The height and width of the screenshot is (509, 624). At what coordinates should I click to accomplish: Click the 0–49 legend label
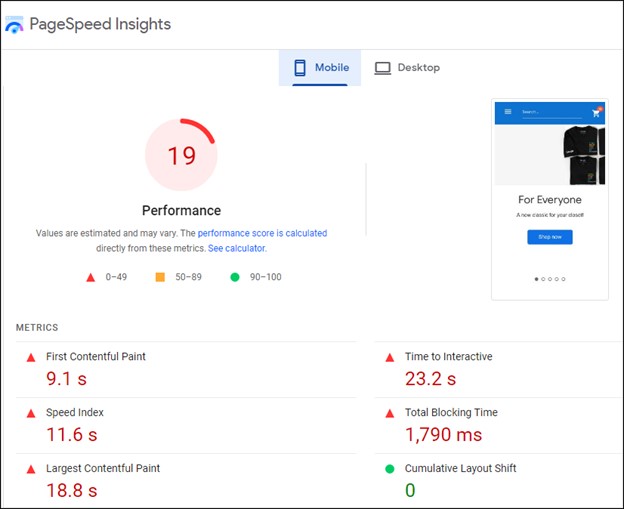coord(116,277)
